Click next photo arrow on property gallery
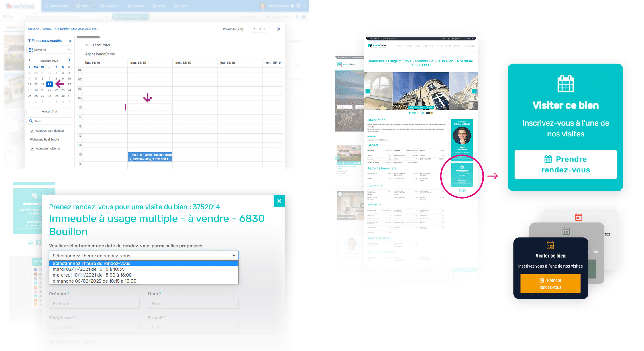This screenshot has width=644, height=351. pos(474,91)
